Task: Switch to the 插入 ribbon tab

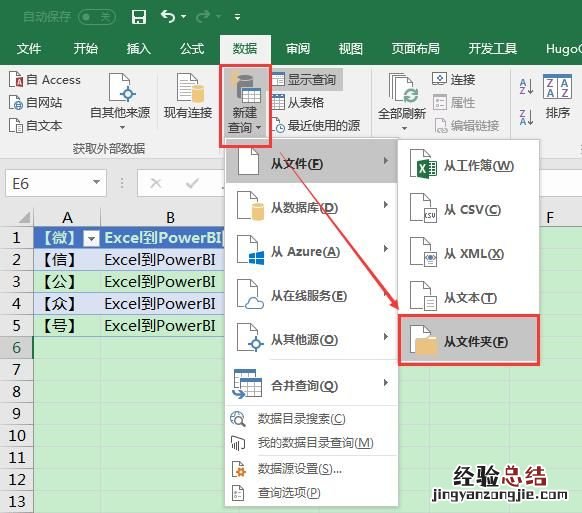Action: click(138, 49)
